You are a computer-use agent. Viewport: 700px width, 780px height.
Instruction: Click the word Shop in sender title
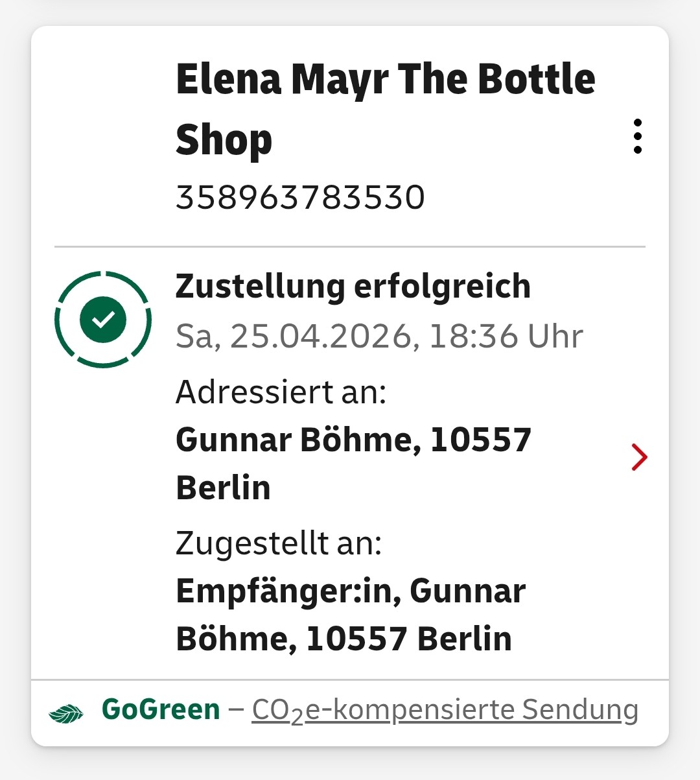click(x=224, y=140)
